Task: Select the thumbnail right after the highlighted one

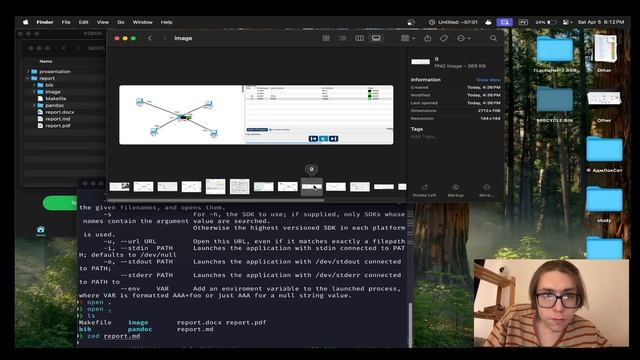Action: [x=336, y=187]
